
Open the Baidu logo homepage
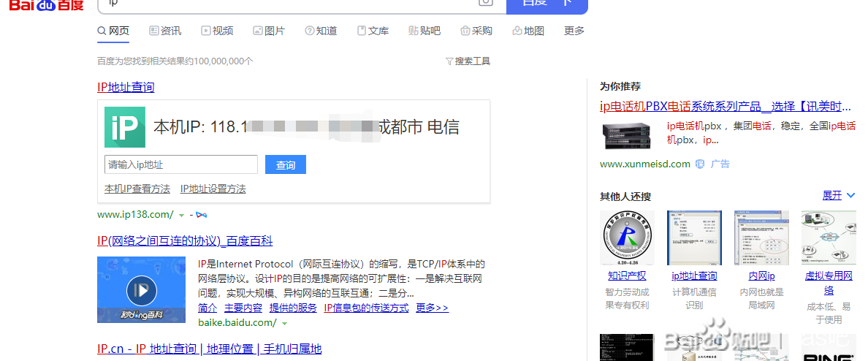[46, 6]
